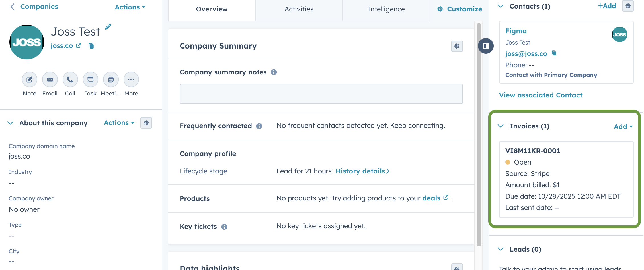Open the More options ellipsis icon
644x270 pixels.
coord(131,80)
